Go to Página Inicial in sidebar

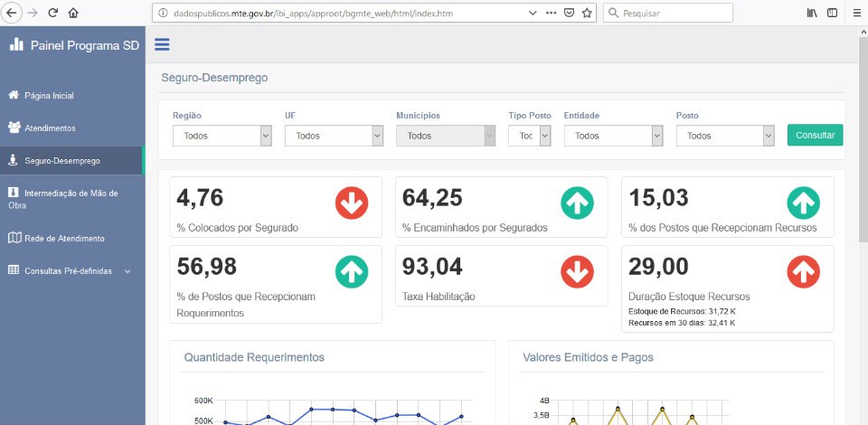(49, 95)
